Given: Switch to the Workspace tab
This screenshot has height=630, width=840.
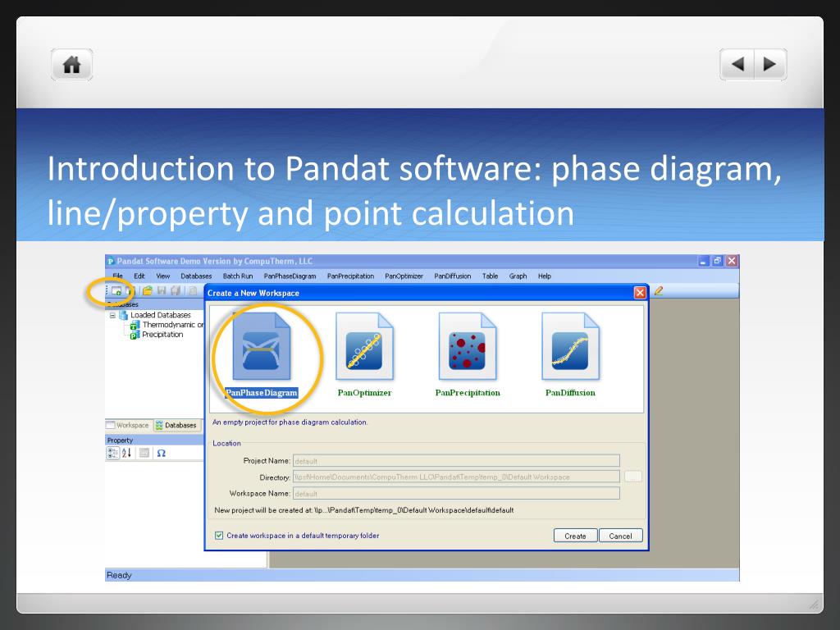Looking at the screenshot, I should (x=128, y=426).
